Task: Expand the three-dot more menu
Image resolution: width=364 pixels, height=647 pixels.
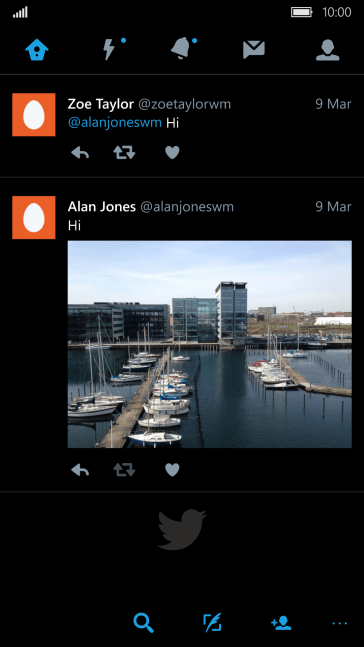Action: [340, 623]
